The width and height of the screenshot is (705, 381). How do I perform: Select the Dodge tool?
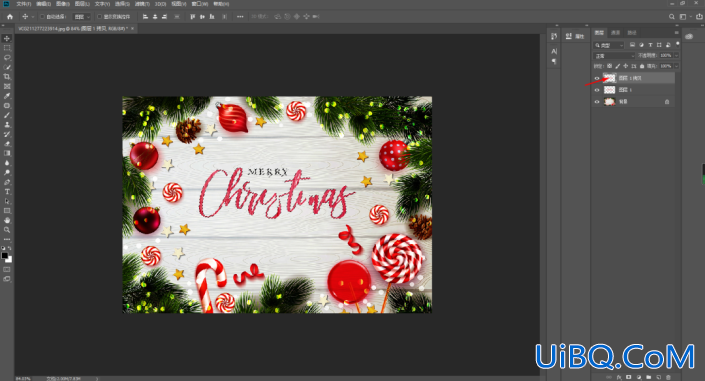(x=7, y=172)
